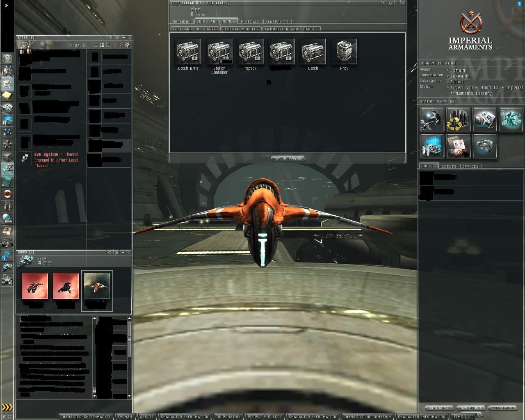
Task: Switch to the Minerals hangar tab
Action: click(x=250, y=21)
